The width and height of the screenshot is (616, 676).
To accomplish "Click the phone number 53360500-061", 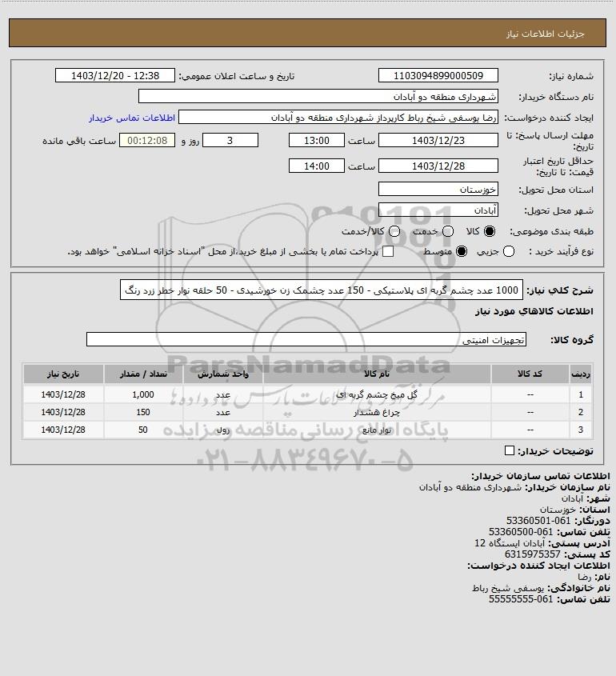I will point(521,532).
